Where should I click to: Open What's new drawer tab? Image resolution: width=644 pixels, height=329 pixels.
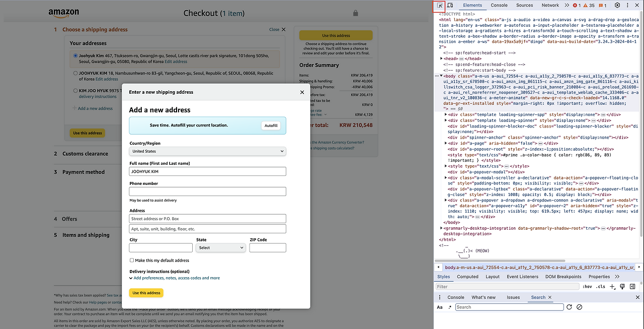(484, 297)
